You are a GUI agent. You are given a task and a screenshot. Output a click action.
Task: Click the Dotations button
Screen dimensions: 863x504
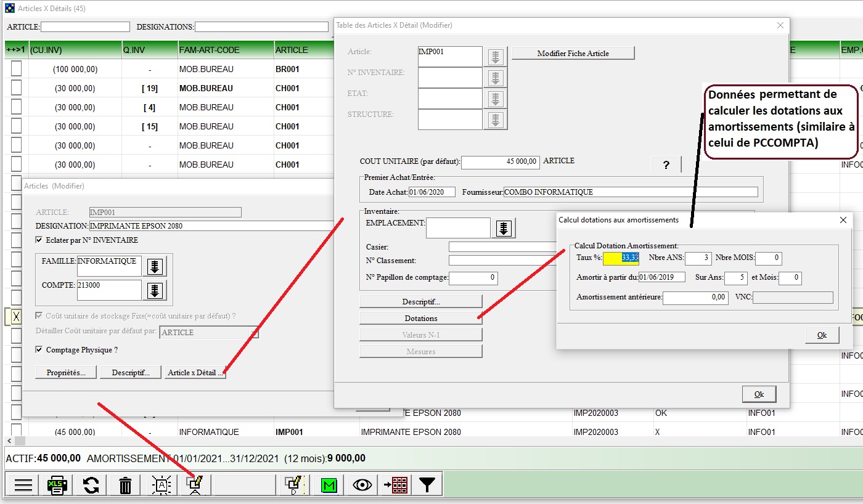coord(420,318)
